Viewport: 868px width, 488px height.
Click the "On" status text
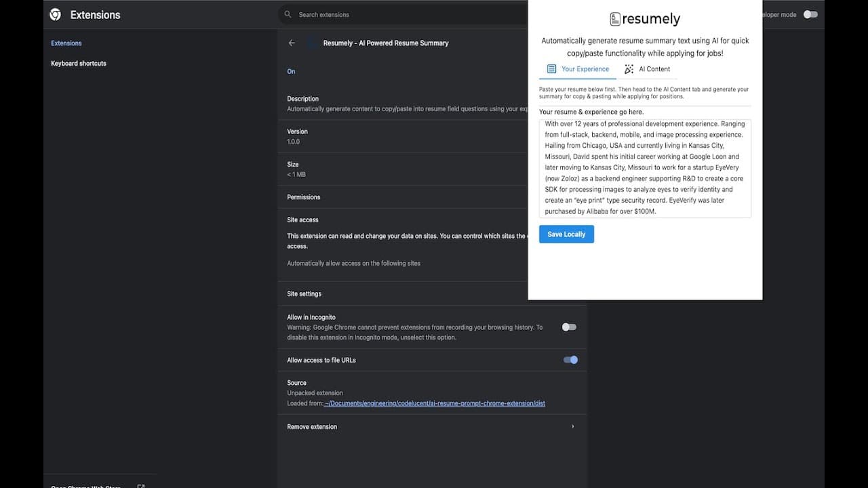[x=291, y=71]
